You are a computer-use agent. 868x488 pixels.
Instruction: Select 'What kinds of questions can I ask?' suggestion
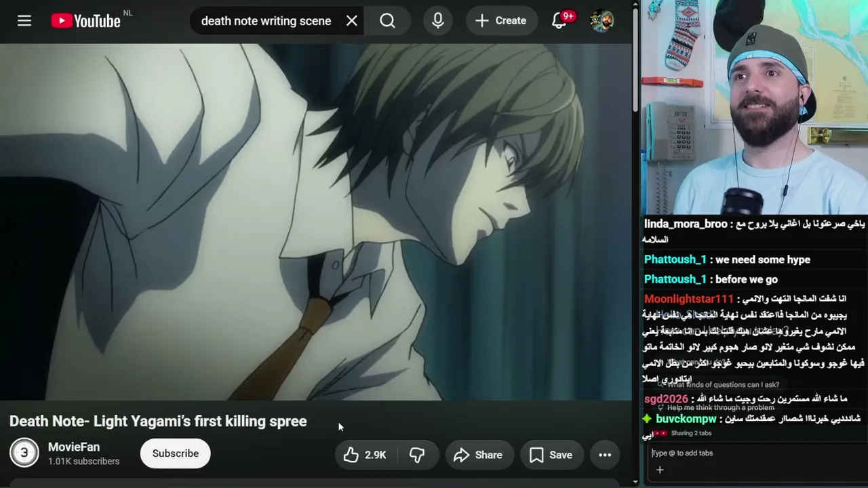pos(723,385)
